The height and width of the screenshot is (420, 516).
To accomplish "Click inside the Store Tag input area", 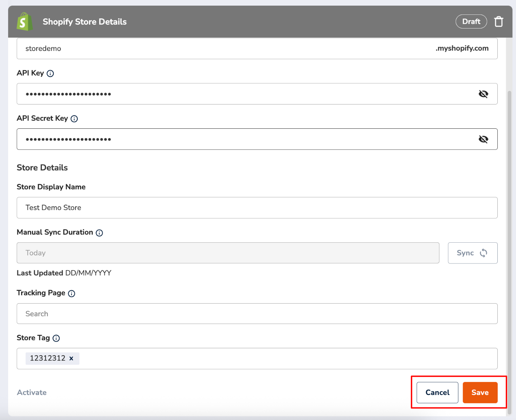I will pos(257,359).
